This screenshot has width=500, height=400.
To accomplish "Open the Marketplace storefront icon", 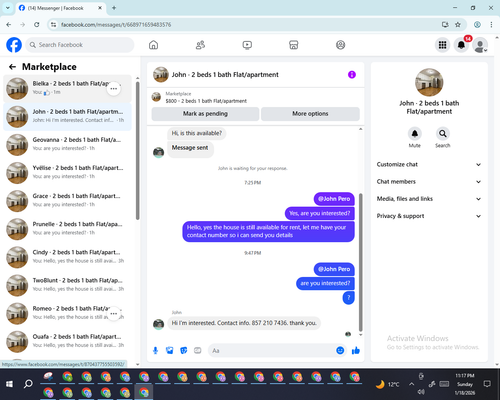I will pos(294,45).
